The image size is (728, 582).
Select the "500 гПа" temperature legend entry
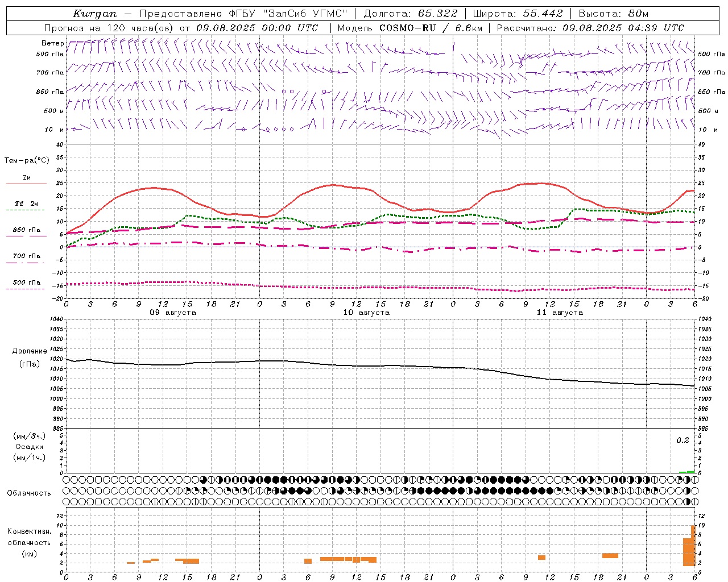26,282
